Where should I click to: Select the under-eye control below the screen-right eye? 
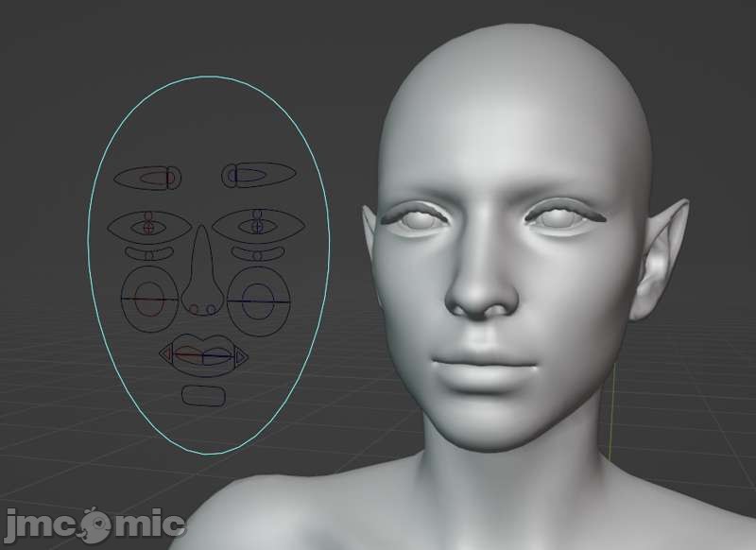click(x=258, y=253)
